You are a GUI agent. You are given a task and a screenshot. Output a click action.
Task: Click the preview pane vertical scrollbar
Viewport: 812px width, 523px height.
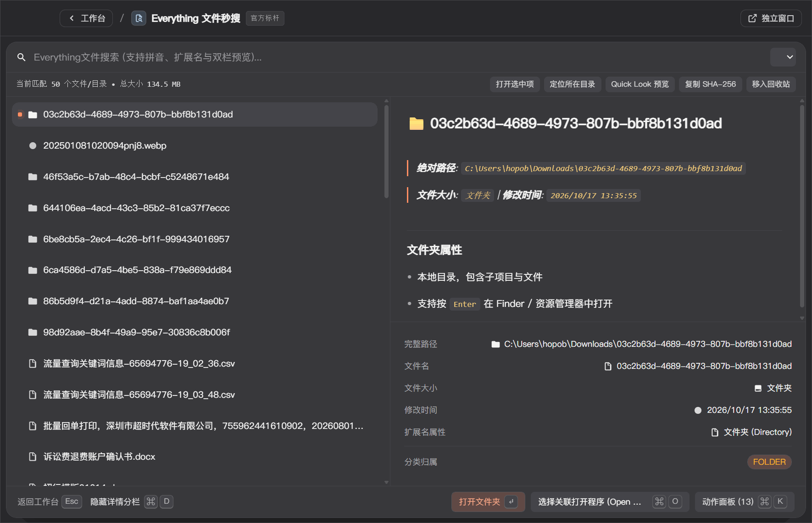pyautogui.click(x=802, y=206)
